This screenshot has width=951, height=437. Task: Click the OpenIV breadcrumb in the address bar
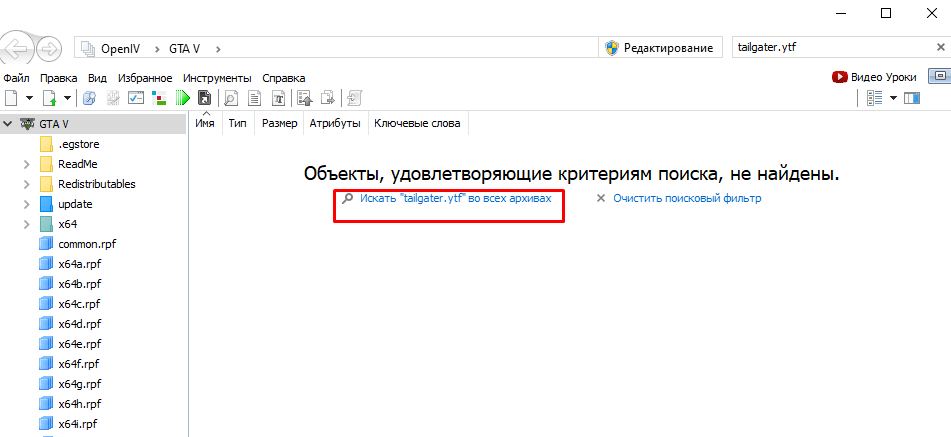tap(121, 48)
